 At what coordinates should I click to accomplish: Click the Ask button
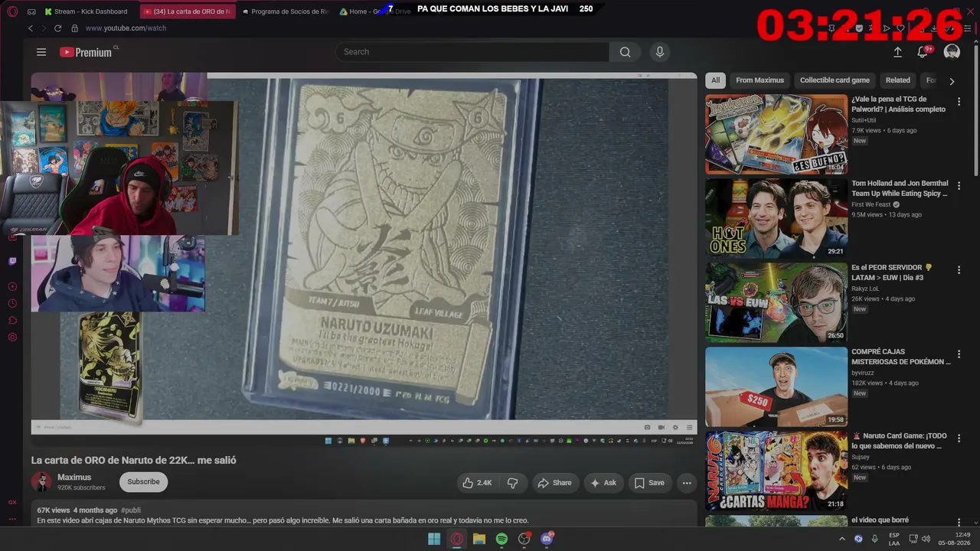click(x=603, y=483)
